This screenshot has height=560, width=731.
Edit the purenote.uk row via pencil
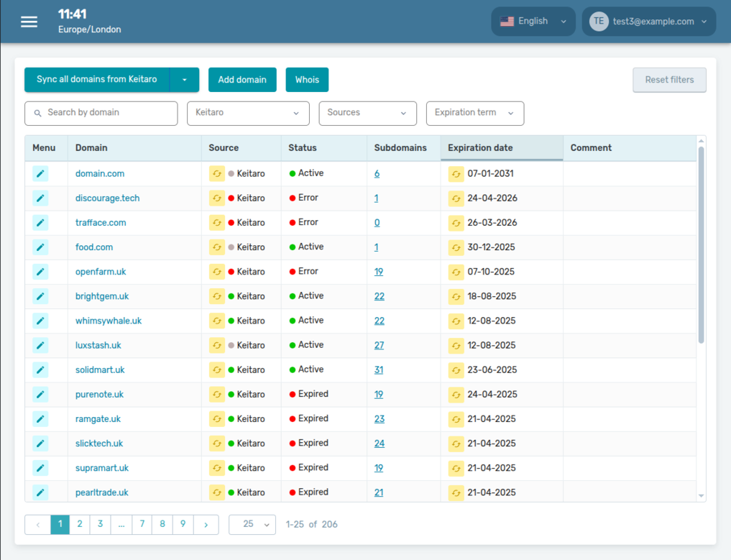(40, 395)
